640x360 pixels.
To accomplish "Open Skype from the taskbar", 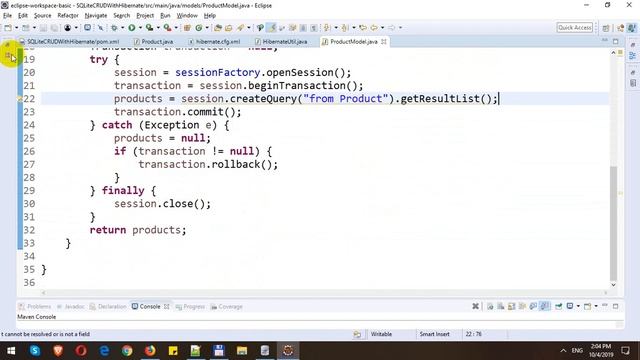I will pos(35,351).
